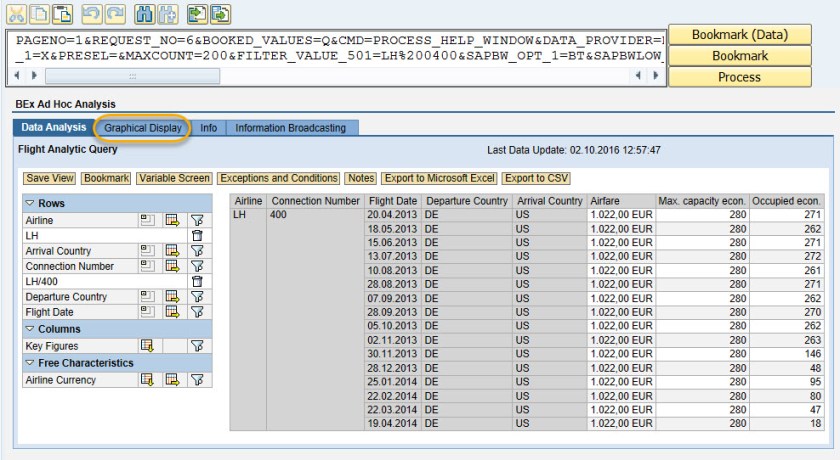Click the filter funnel icon for Airline
The image size is (840, 460).
197,220
